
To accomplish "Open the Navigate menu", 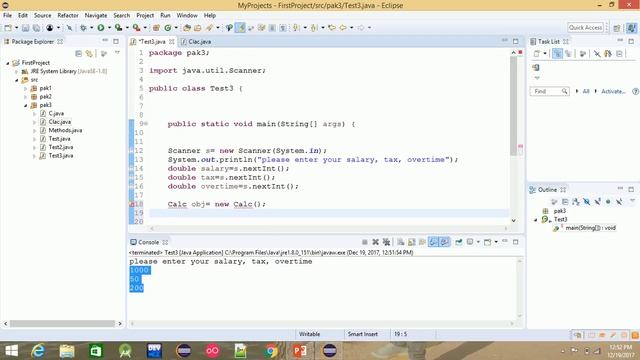I will pos(96,15).
